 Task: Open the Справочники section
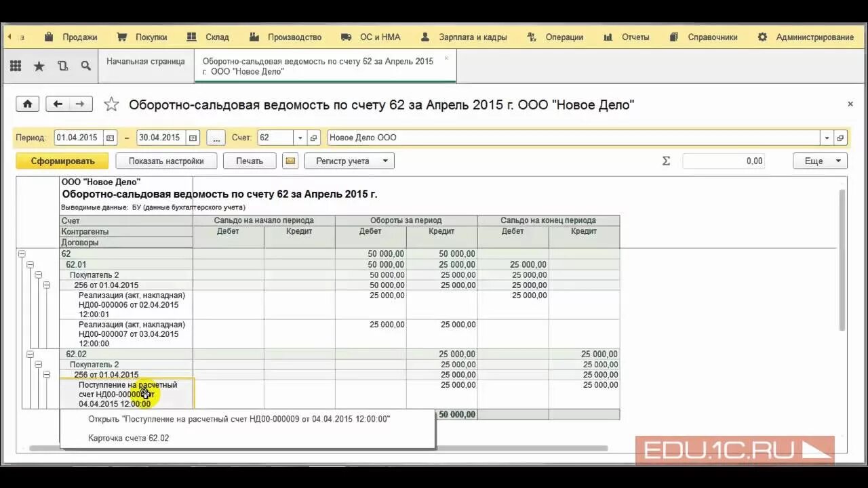[x=703, y=37]
